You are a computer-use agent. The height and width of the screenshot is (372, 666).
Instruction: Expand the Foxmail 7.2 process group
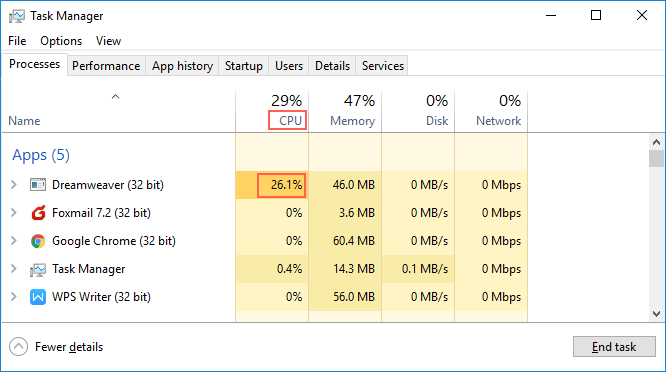pos(14,213)
